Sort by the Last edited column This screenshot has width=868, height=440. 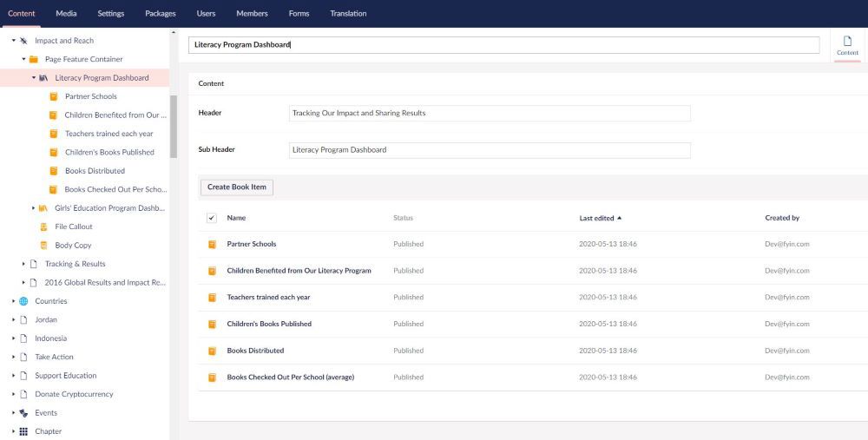coord(600,218)
